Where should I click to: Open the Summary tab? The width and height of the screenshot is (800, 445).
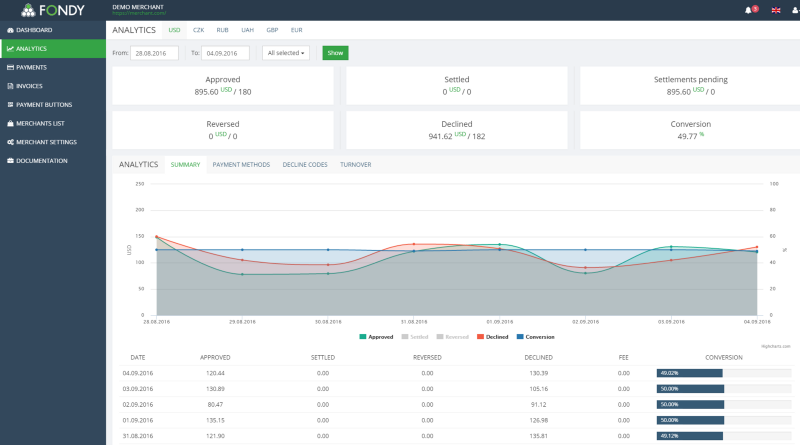coord(185,165)
